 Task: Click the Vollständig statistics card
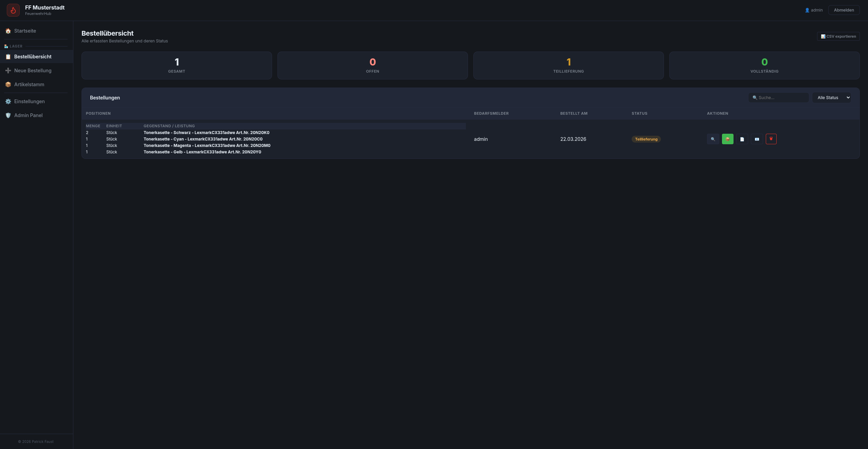pos(764,66)
